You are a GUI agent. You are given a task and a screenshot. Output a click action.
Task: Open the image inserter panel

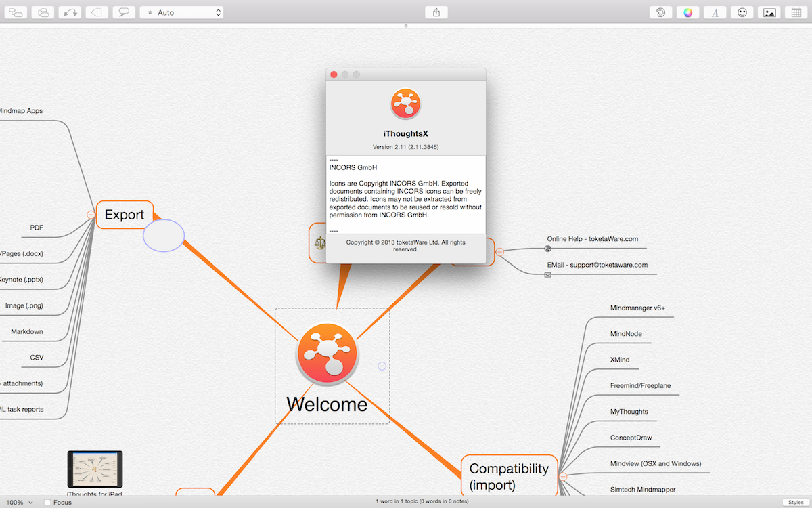coord(769,12)
